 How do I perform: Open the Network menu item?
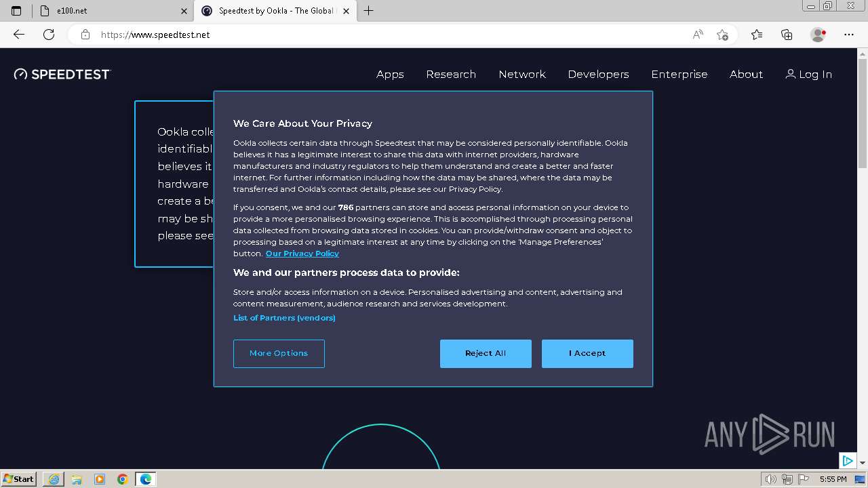click(522, 75)
